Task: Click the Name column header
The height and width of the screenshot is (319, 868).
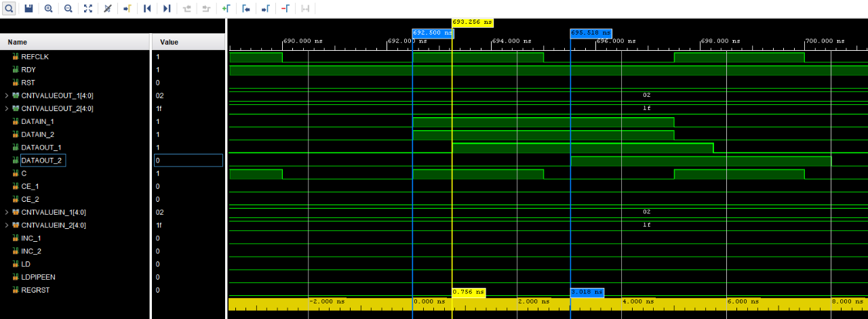Action: (x=75, y=42)
